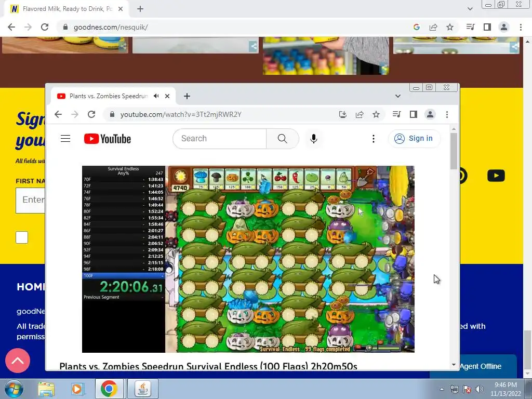Click the video title Plants vs. Zombies Speedrun
Screen dimensions: 532x399
[208, 366]
